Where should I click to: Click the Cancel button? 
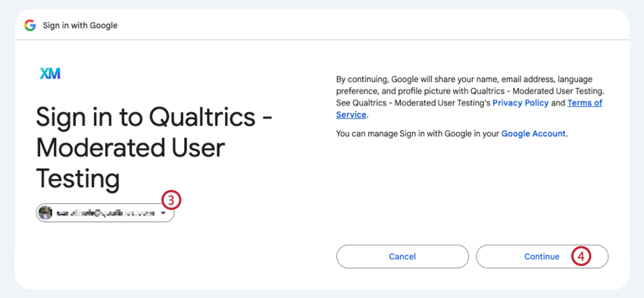pyautogui.click(x=402, y=256)
